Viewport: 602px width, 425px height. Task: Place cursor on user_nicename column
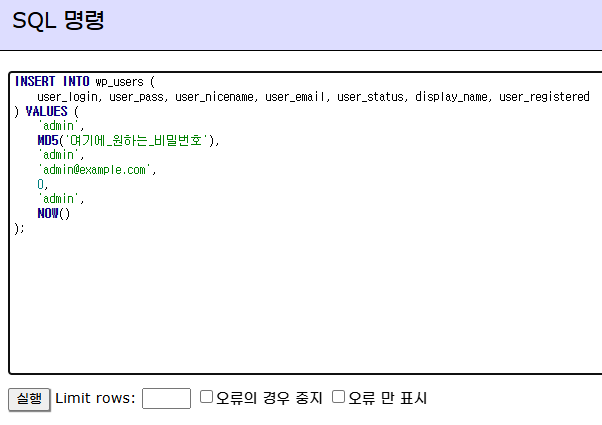pyautogui.click(x=215, y=96)
